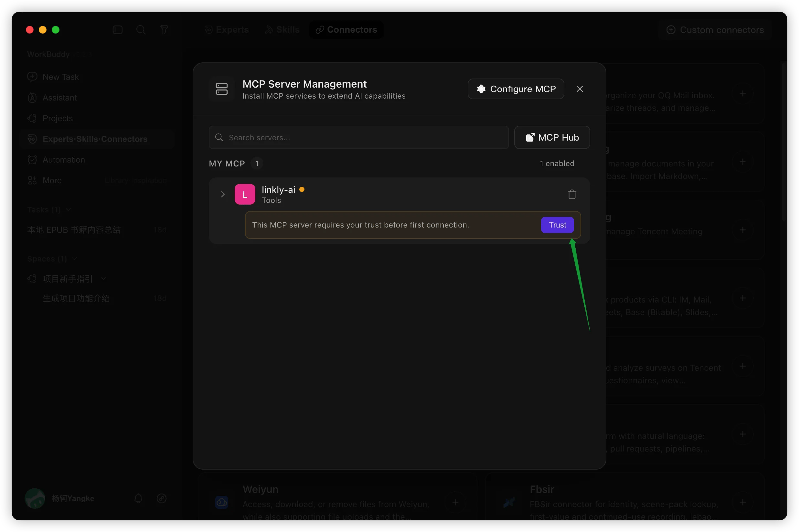Toggle the sidebar panel icon in title bar
Image resolution: width=799 pixels, height=532 pixels.
click(x=117, y=30)
